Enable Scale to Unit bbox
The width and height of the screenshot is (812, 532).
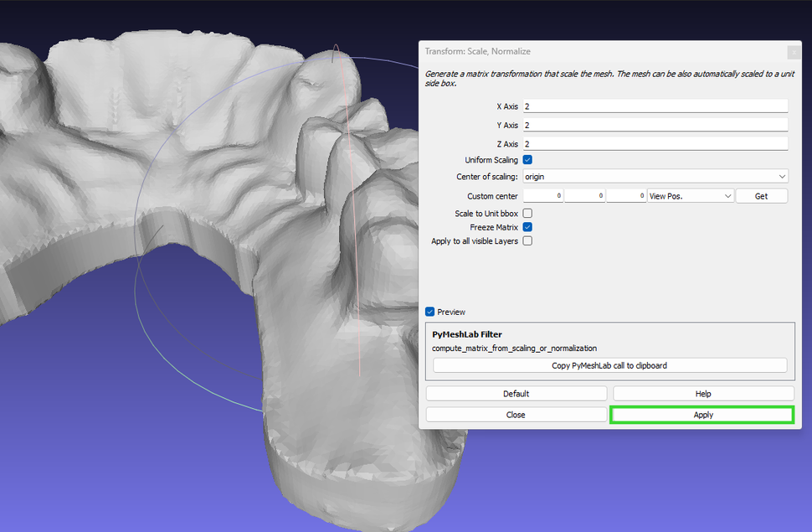click(x=527, y=213)
